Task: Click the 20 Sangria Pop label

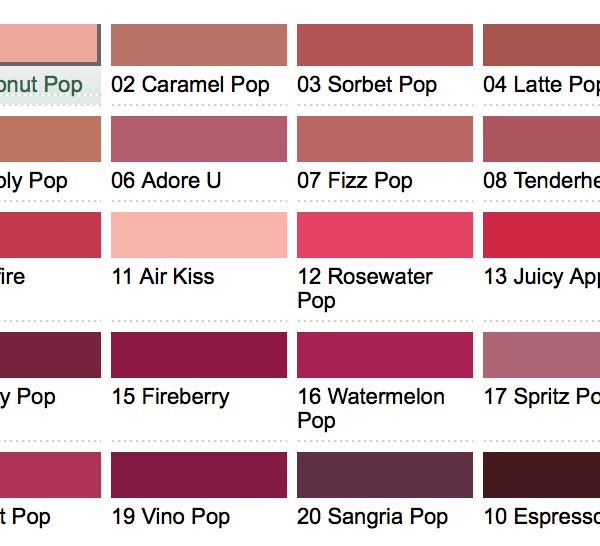Action: (x=372, y=517)
